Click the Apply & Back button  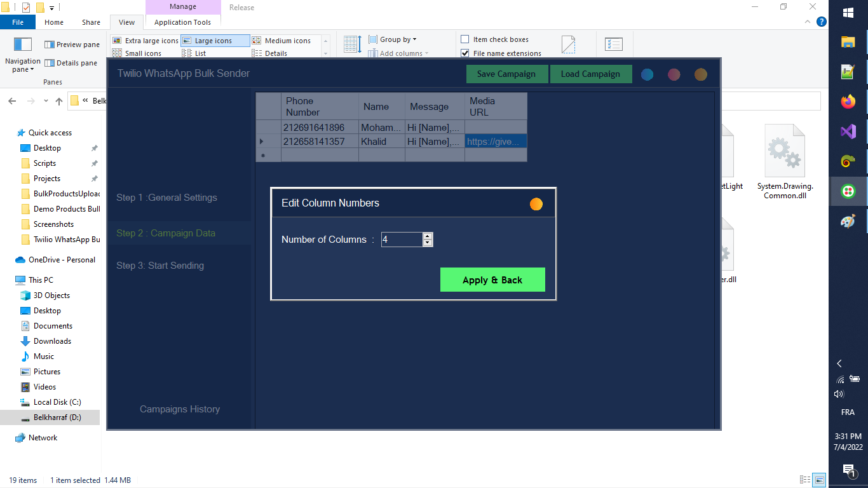(492, 280)
